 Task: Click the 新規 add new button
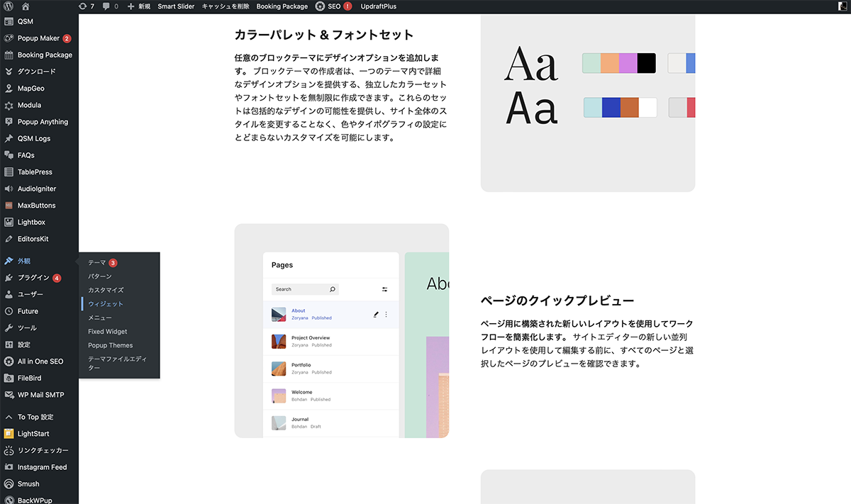(138, 6)
